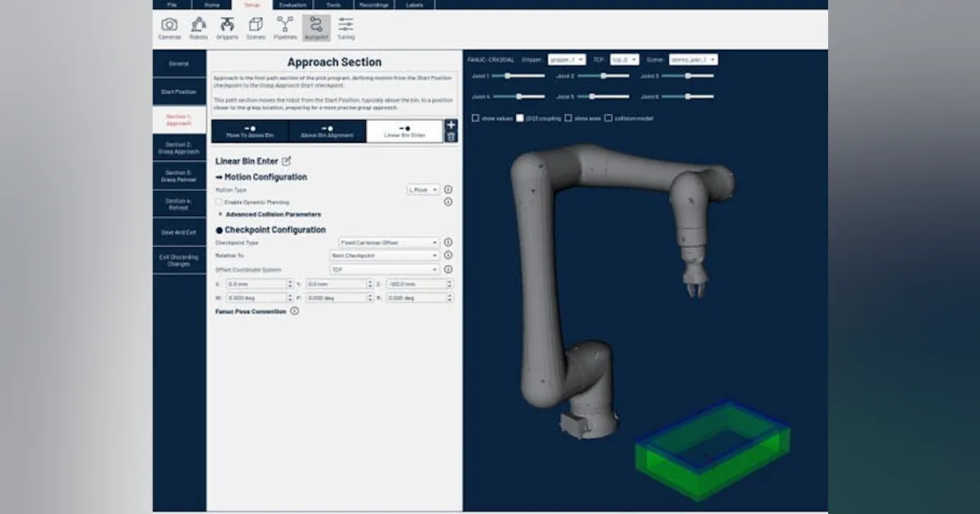This screenshot has height=514, width=980.
Task: Select the Above Bin Alignment step
Action: coord(327,131)
